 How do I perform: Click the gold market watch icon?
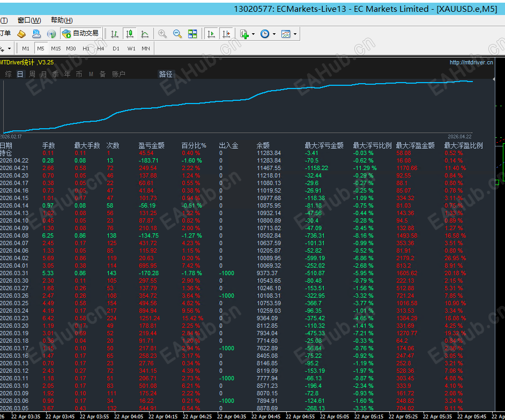[x=21, y=34]
